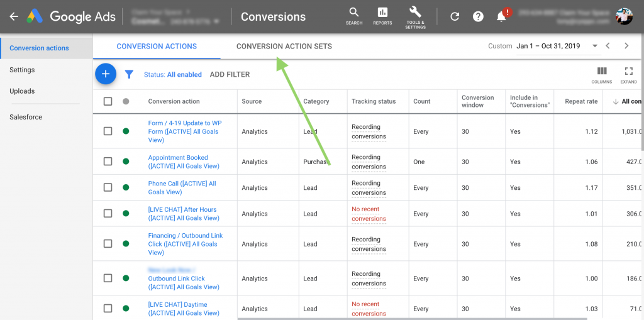Image resolution: width=644 pixels, height=320 pixels.
Task: Select Settings in the left sidebar
Action: coord(22,70)
